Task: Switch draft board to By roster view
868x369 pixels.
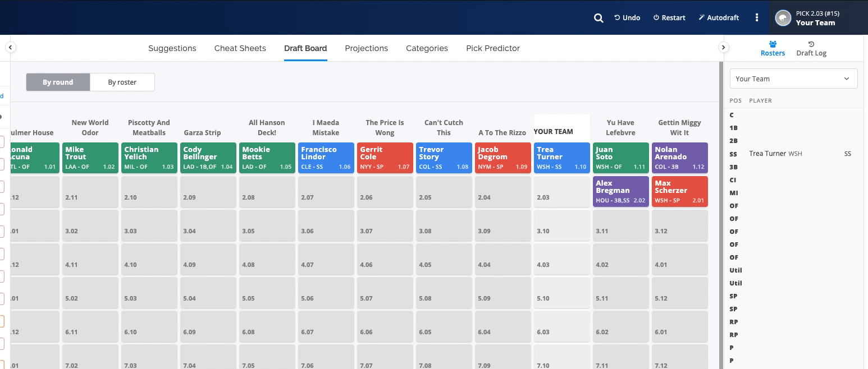Action: (x=122, y=82)
